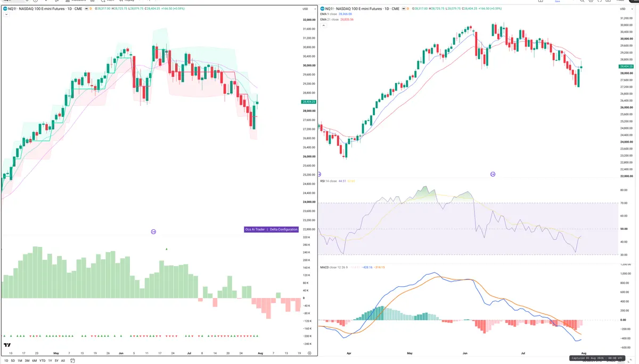The width and height of the screenshot is (639, 364).
Task: Select the 5Y range button
Action: coord(56,360)
